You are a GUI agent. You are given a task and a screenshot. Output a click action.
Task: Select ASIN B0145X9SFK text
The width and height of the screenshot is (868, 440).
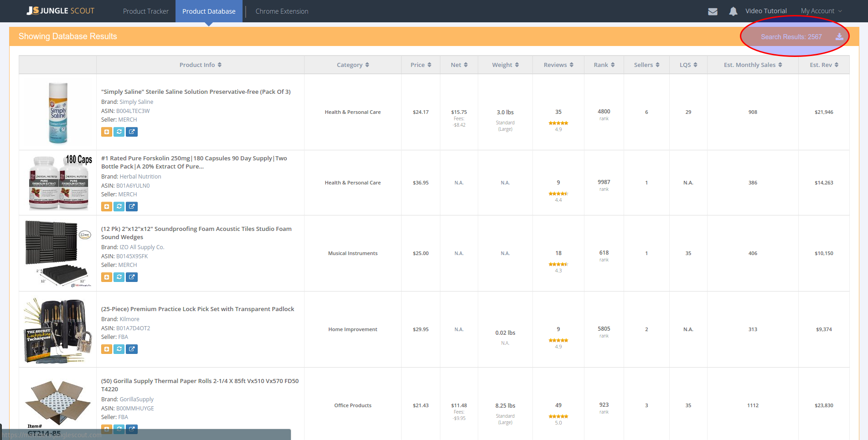[132, 256]
